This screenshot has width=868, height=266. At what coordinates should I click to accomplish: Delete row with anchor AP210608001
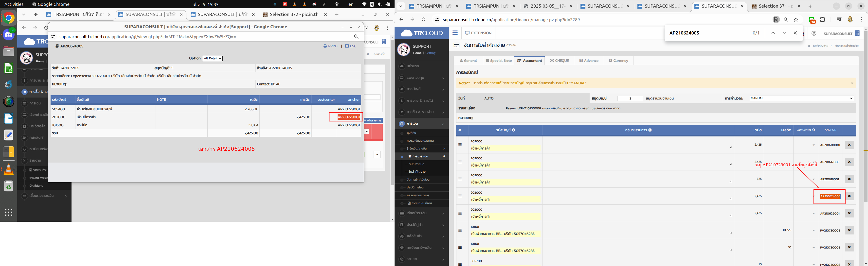(849, 145)
